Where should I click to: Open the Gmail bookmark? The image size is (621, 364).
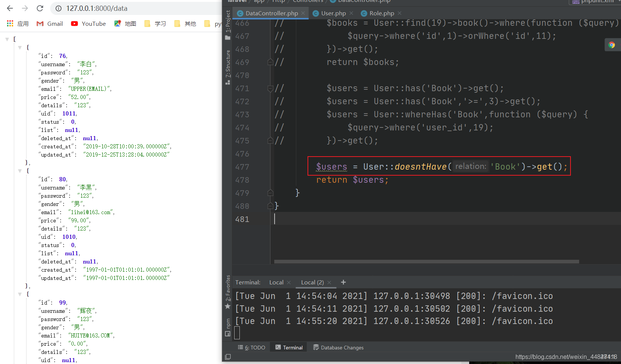tap(50, 24)
